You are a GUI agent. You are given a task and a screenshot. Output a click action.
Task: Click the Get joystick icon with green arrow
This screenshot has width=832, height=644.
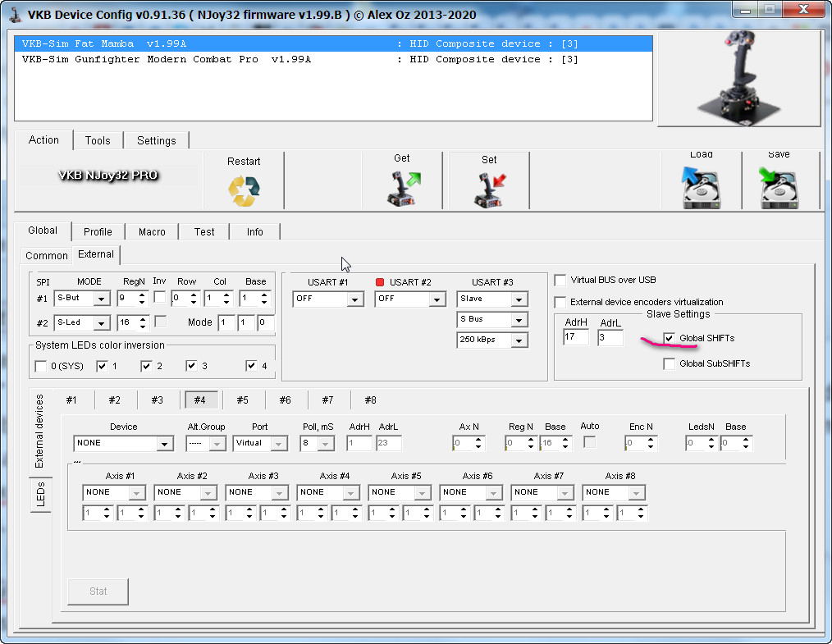pos(402,189)
